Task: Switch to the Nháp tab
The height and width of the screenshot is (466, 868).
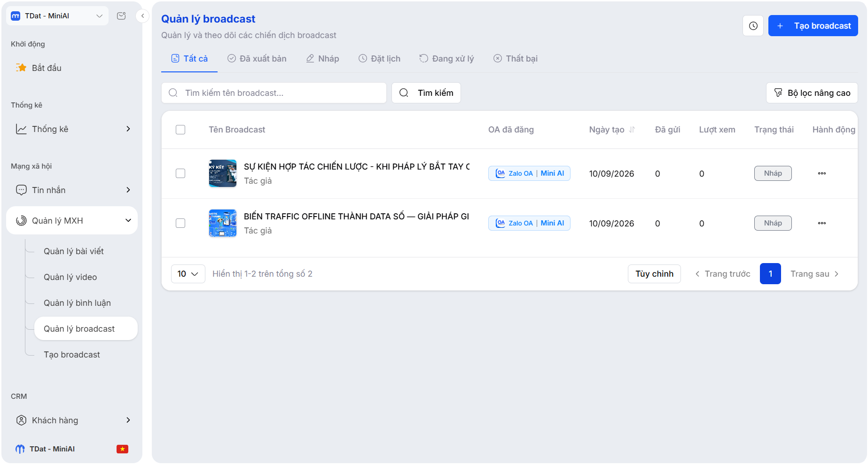Action: [x=322, y=59]
